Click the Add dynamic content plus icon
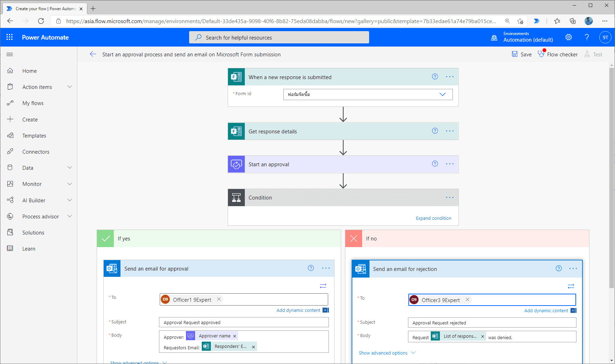 click(325, 310)
